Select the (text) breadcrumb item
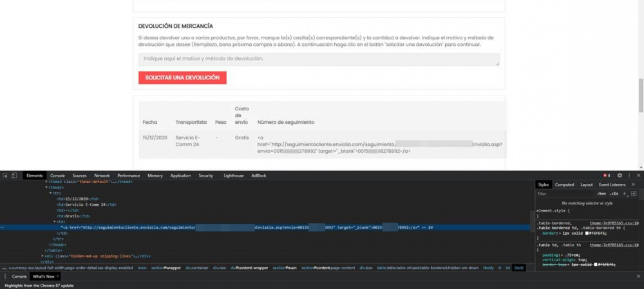This screenshot has height=289, width=644. (518, 268)
